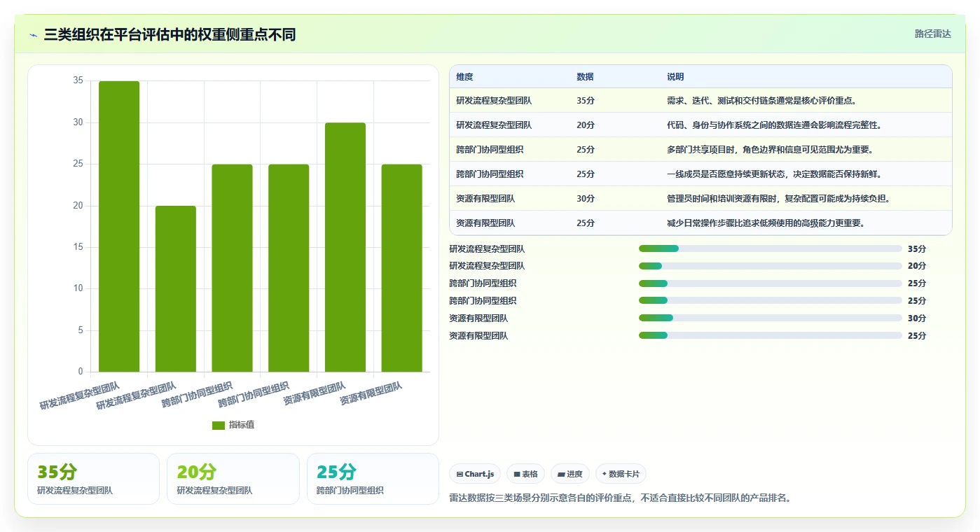Select the description starting 减少日常操作步骤
Image resolution: width=980 pixels, height=532 pixels.
pyautogui.click(x=766, y=223)
